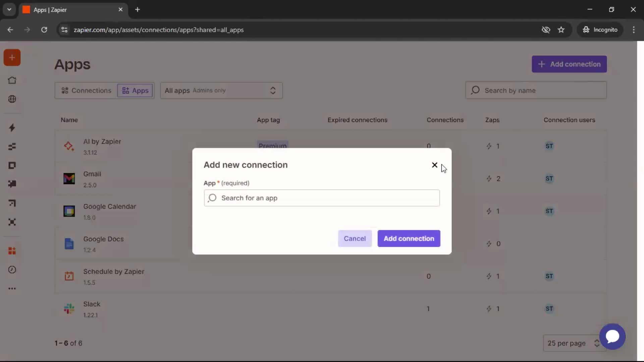Reload the page with the refresh icon

coord(44,30)
